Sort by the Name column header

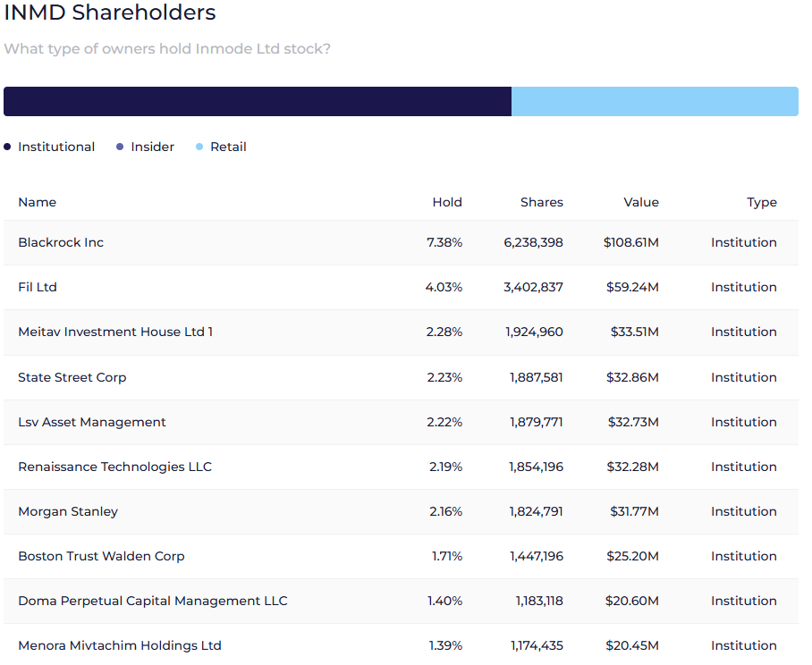point(38,202)
